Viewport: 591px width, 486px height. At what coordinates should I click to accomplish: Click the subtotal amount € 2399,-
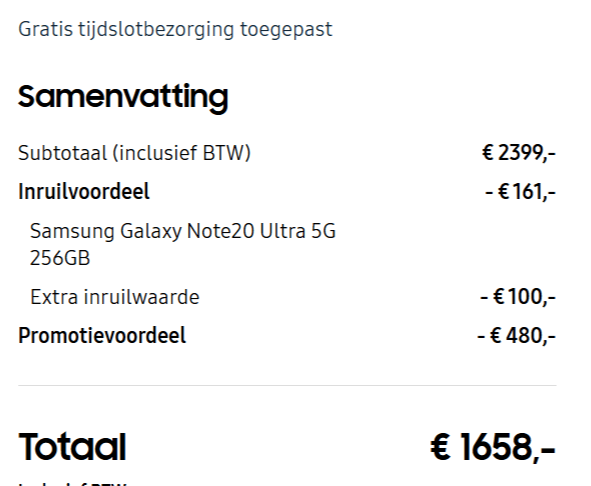tap(519, 153)
